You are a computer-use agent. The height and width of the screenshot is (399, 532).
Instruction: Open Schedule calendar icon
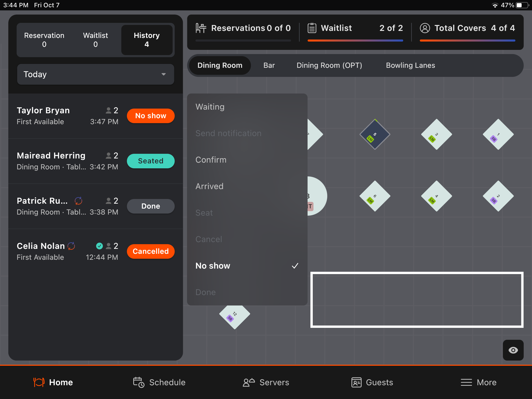[138, 382]
